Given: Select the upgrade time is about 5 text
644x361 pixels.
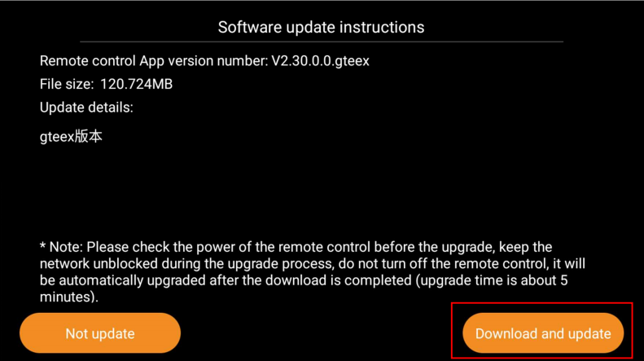Looking at the screenshot, I should (494, 280).
